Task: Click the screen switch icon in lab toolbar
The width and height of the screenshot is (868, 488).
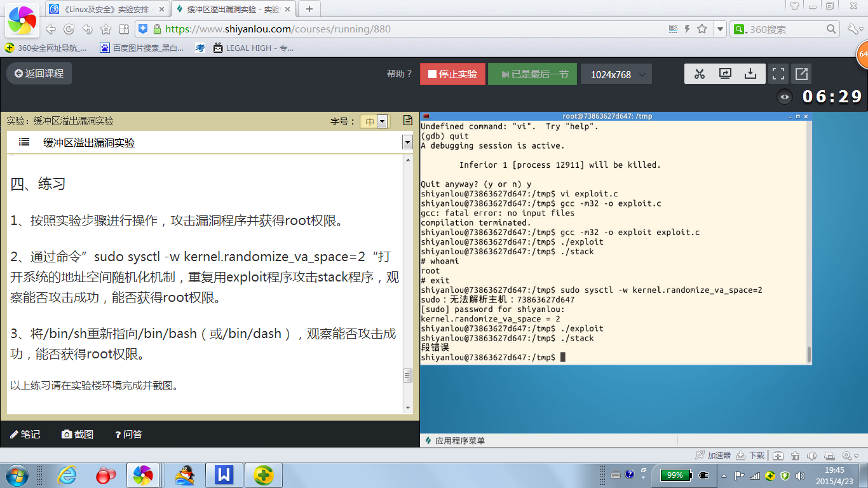Action: [725, 74]
